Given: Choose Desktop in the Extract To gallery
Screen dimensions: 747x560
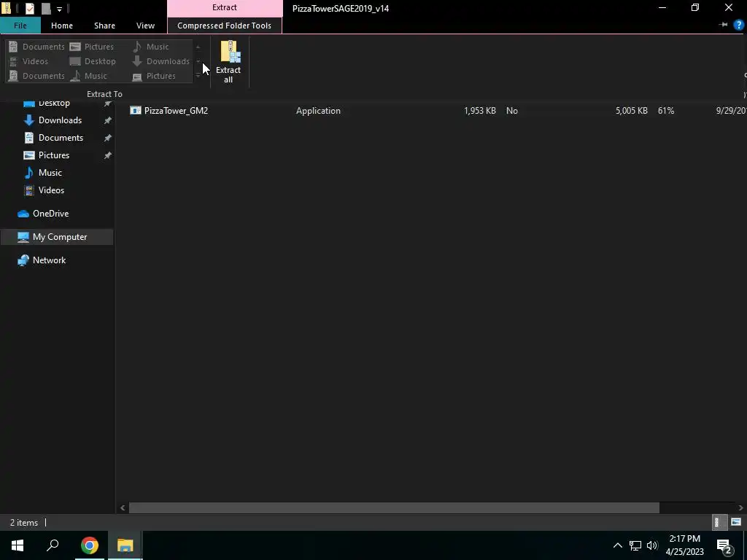Looking at the screenshot, I should (x=93, y=61).
